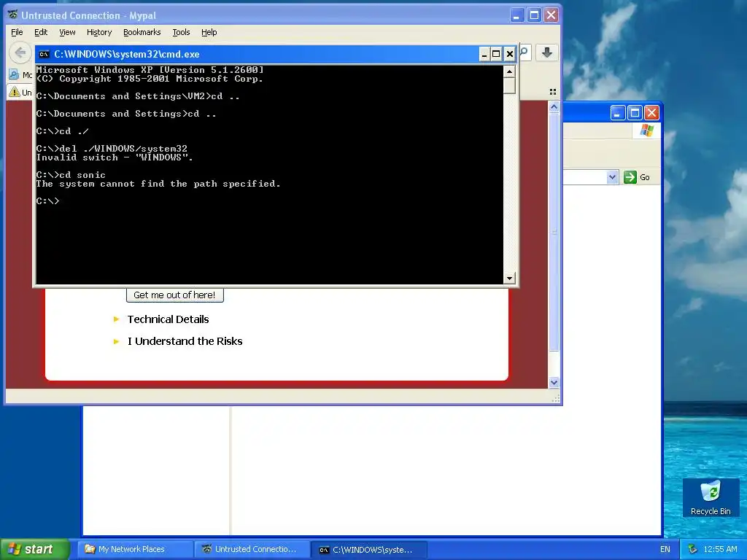
Task: Click the Mypal downloads arrow icon
Action: tap(547, 52)
